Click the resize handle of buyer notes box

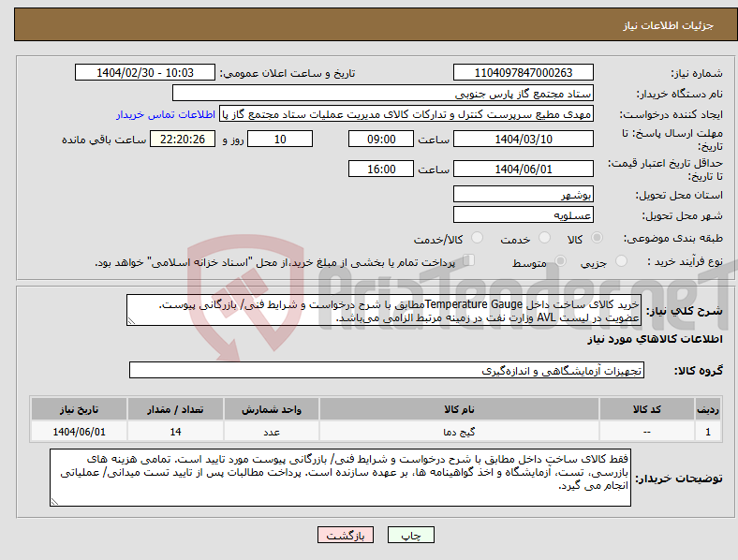pyautogui.click(x=54, y=502)
